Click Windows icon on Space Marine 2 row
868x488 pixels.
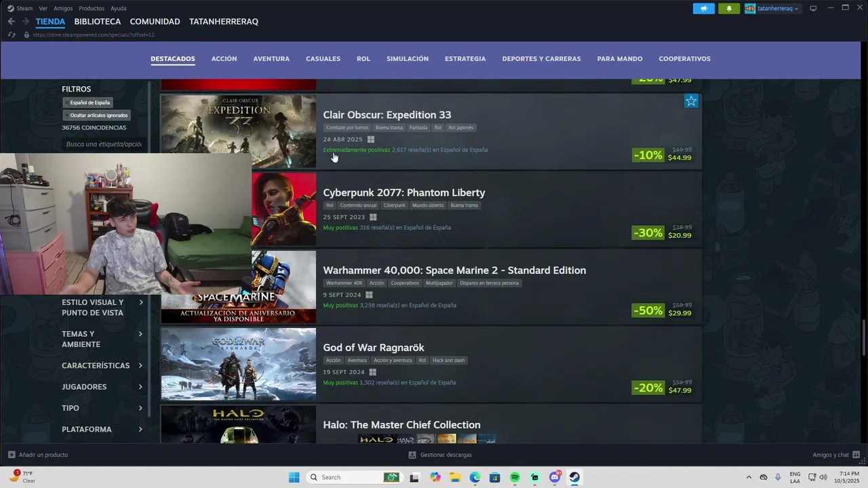tap(369, 295)
